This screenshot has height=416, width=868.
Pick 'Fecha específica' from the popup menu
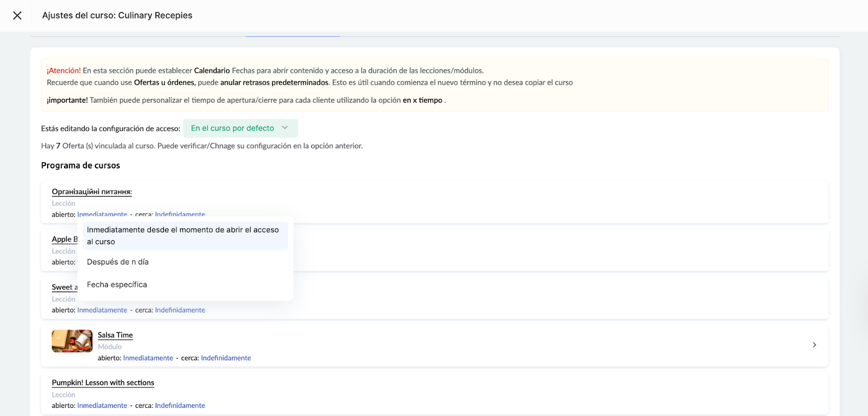pyautogui.click(x=117, y=285)
